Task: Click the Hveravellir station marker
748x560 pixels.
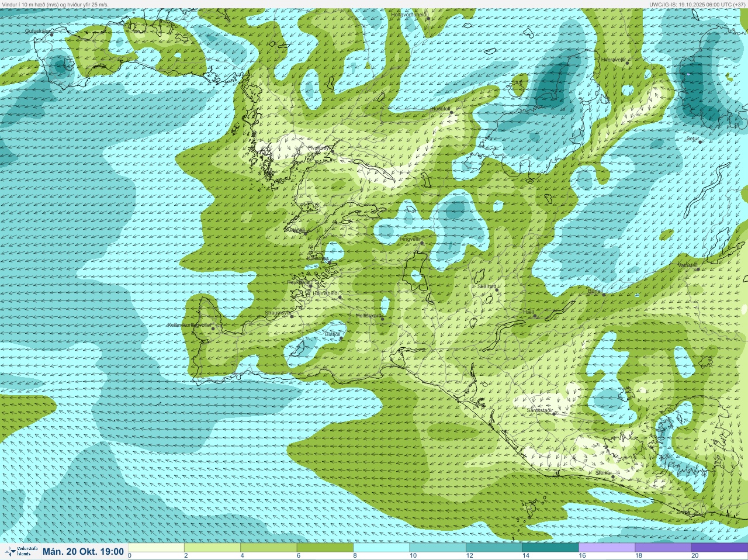Action: coord(628,63)
